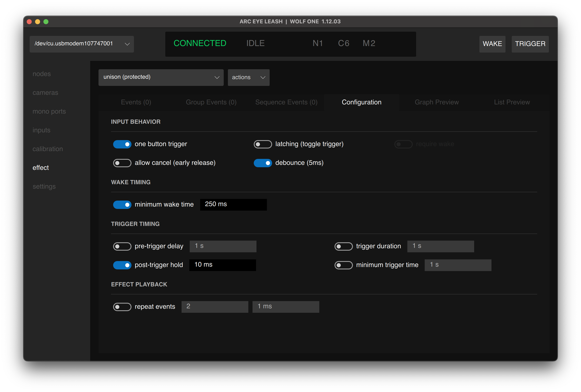581x392 pixels.
Task: Open the nodes section in sidebar
Action: (42, 74)
